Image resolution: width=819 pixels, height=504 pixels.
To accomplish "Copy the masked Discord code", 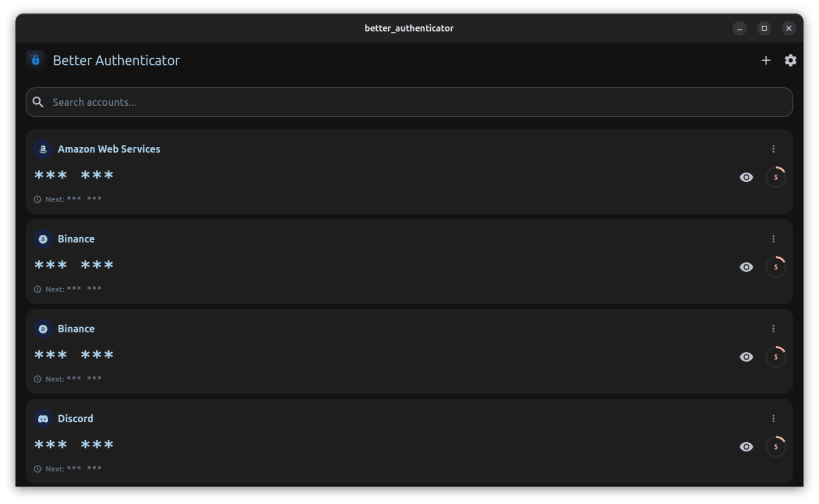I will pyautogui.click(x=74, y=444).
